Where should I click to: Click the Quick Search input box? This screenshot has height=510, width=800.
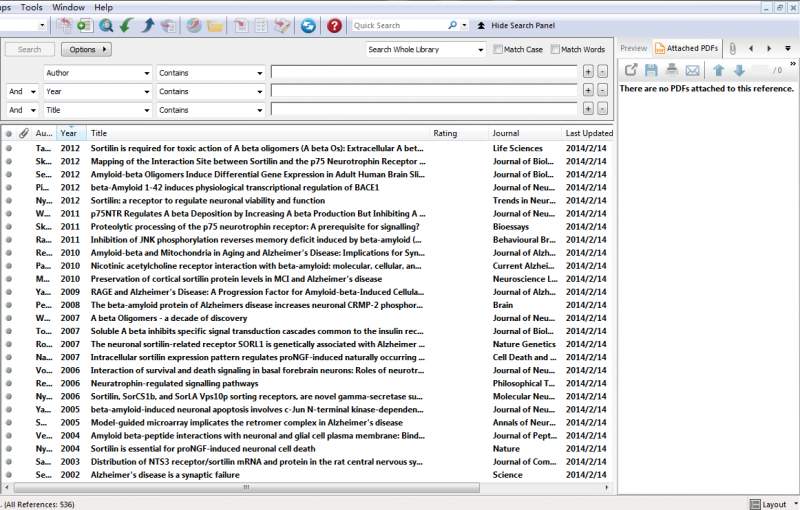[x=398, y=25]
